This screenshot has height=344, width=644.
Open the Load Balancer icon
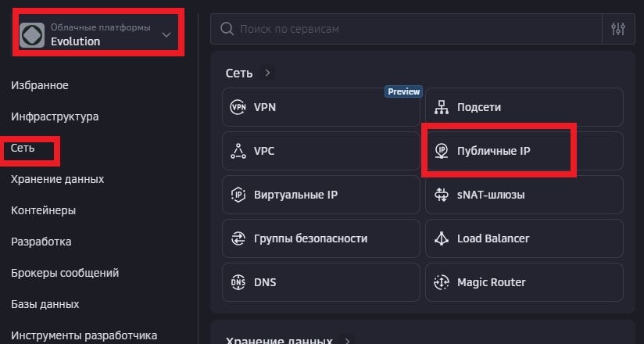[x=442, y=238]
